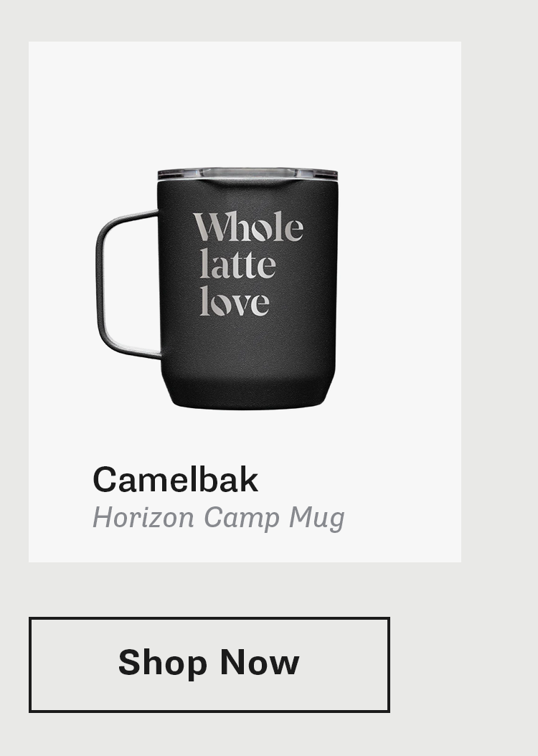The height and width of the screenshot is (756, 538).
Task: Click the word 'Mug' in product name
Action: [317, 519]
